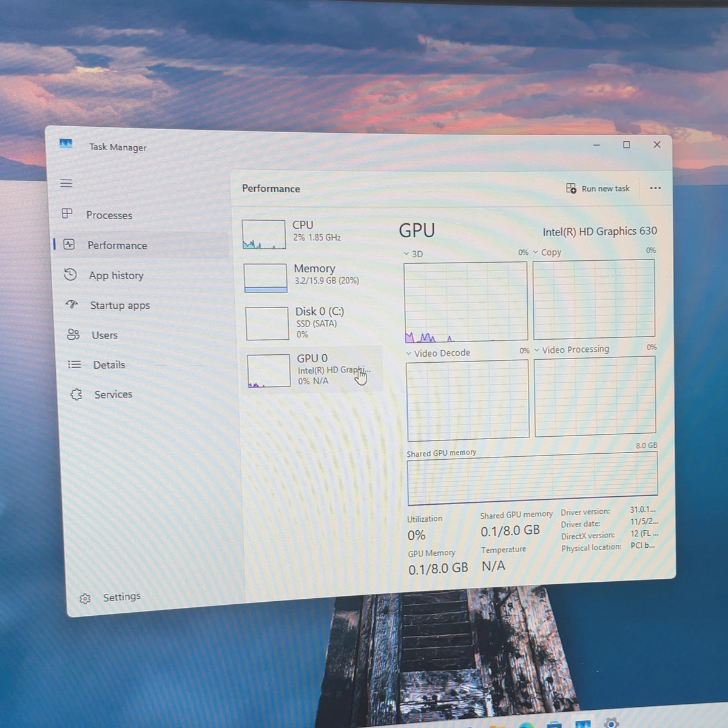Click the Video Processing usage graph

(595, 396)
